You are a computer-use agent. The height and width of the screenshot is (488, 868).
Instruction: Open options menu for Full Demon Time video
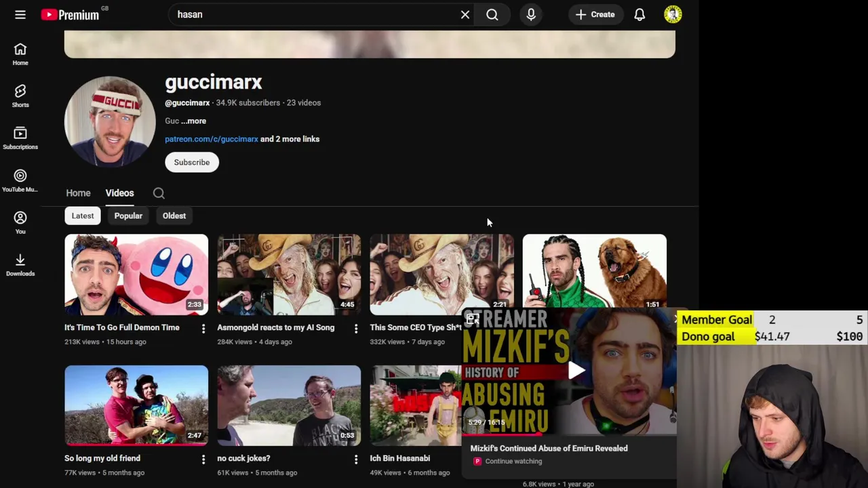203,329
